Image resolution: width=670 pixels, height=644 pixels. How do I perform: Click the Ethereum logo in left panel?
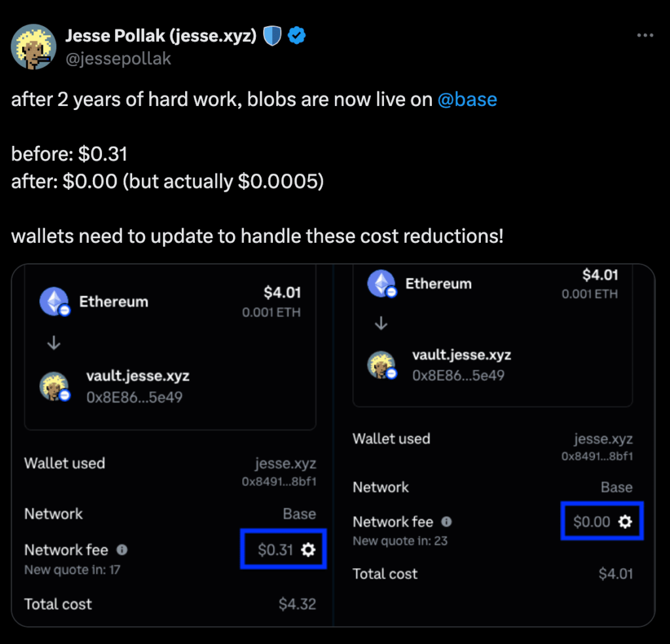point(54,302)
